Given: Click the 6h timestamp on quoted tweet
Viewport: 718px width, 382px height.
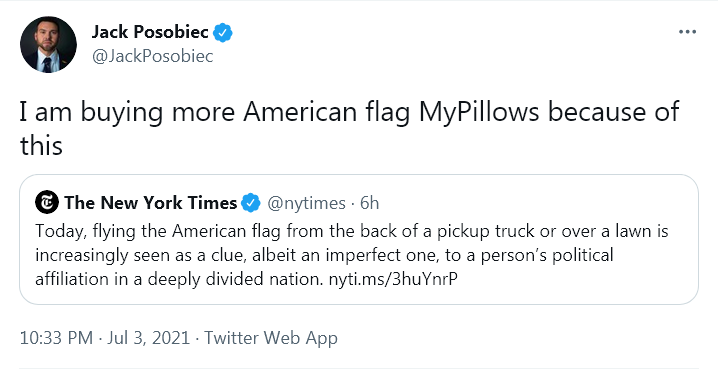Looking at the screenshot, I should 370,203.
